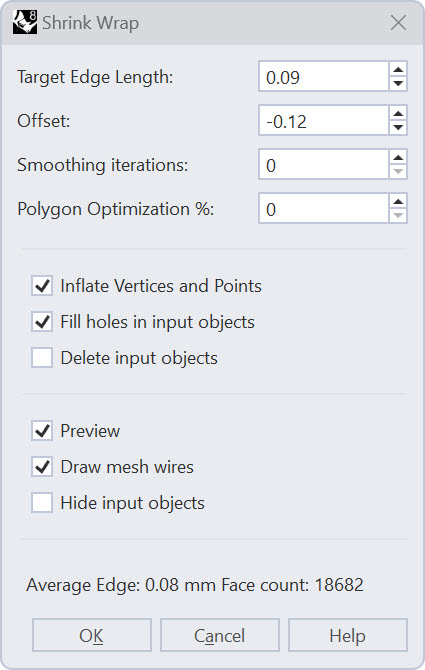Uncheck Inflate Vertices and Points
The image size is (425, 670).
pyautogui.click(x=42, y=286)
